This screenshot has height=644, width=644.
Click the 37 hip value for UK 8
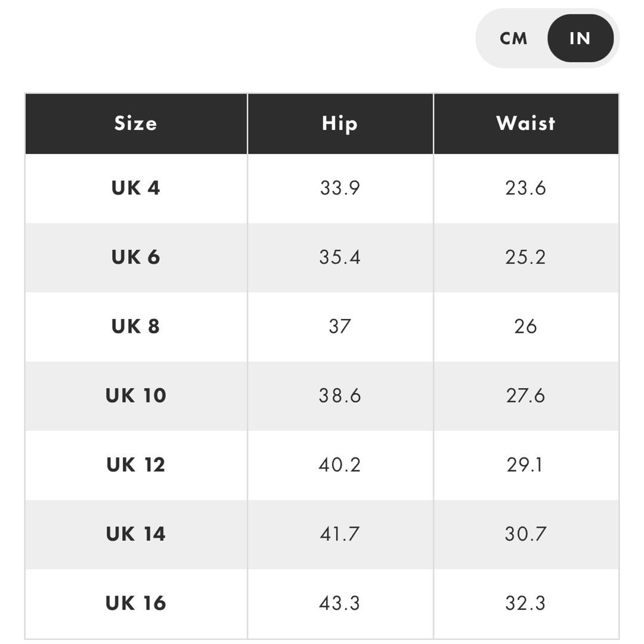(x=340, y=326)
